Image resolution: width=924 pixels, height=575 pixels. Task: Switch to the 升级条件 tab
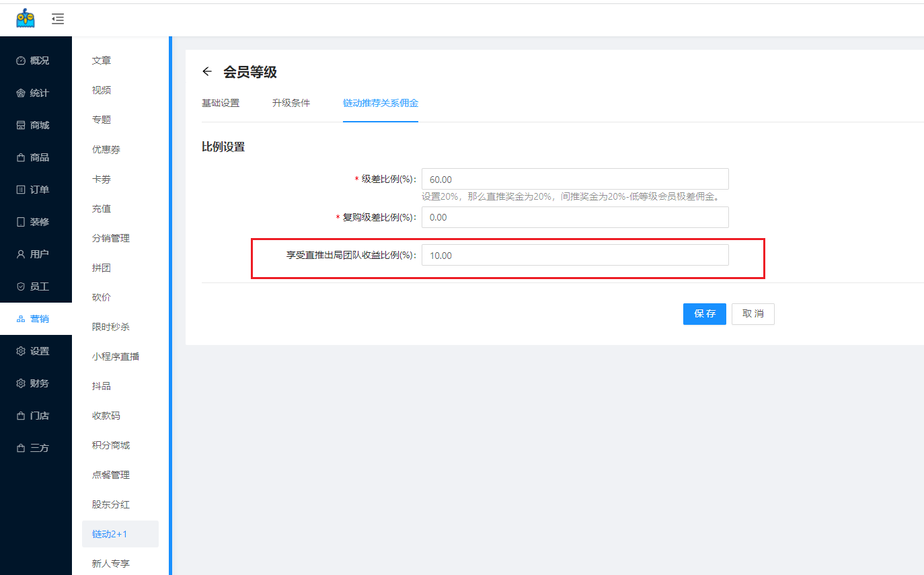(291, 103)
